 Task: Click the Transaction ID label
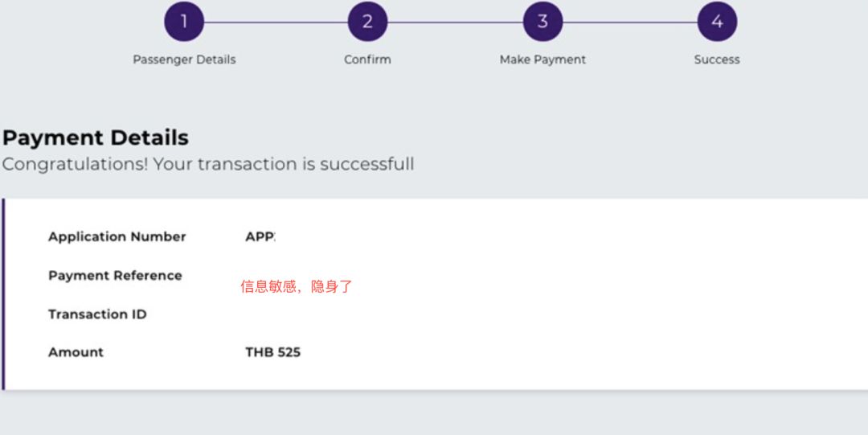[x=97, y=314]
